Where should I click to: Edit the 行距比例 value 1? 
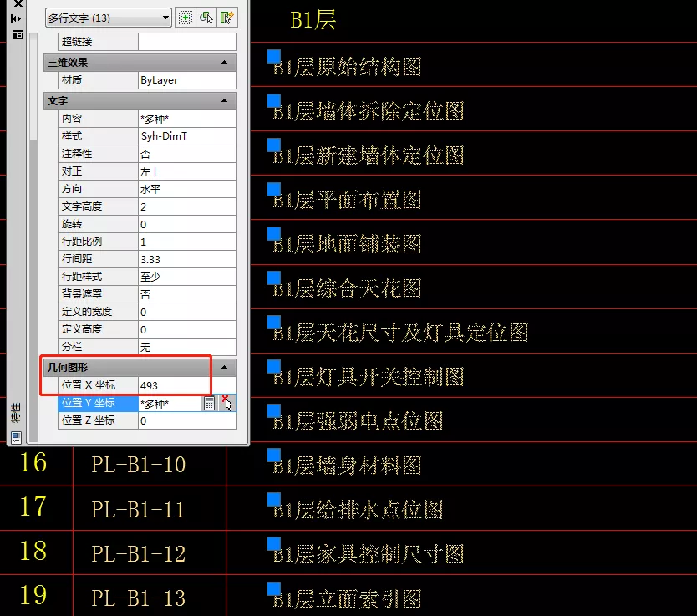click(x=187, y=242)
